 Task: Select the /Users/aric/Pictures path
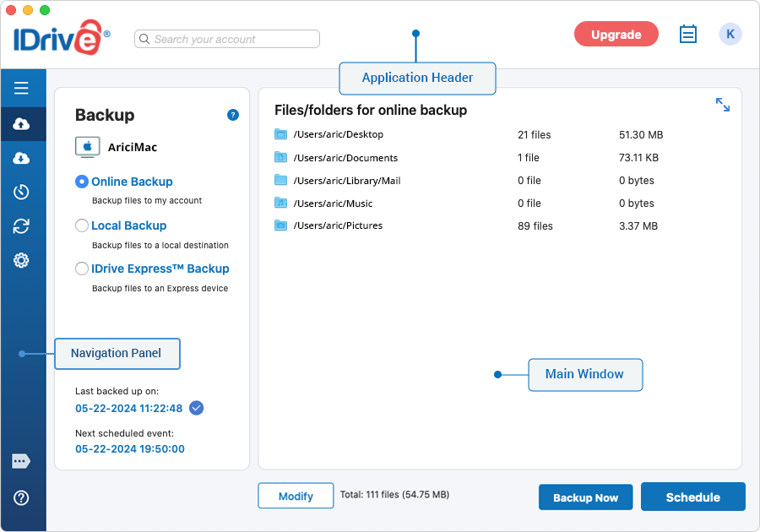point(338,225)
